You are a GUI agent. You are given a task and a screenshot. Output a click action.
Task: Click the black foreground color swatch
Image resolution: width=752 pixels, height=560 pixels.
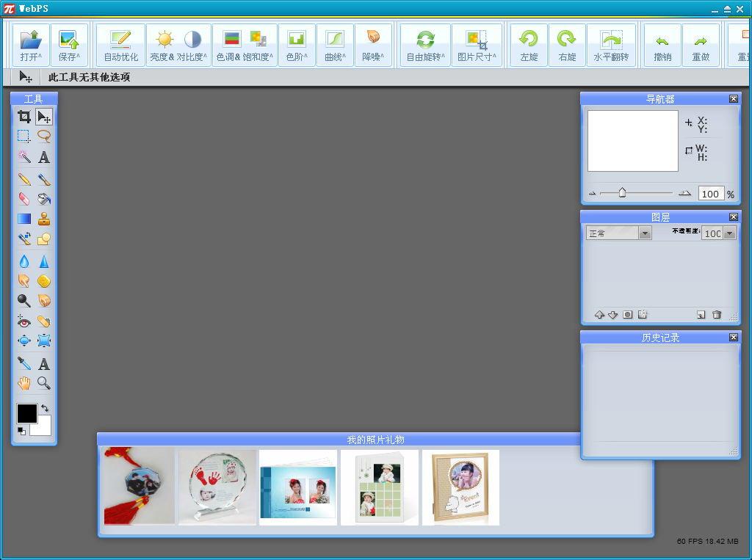pos(28,413)
